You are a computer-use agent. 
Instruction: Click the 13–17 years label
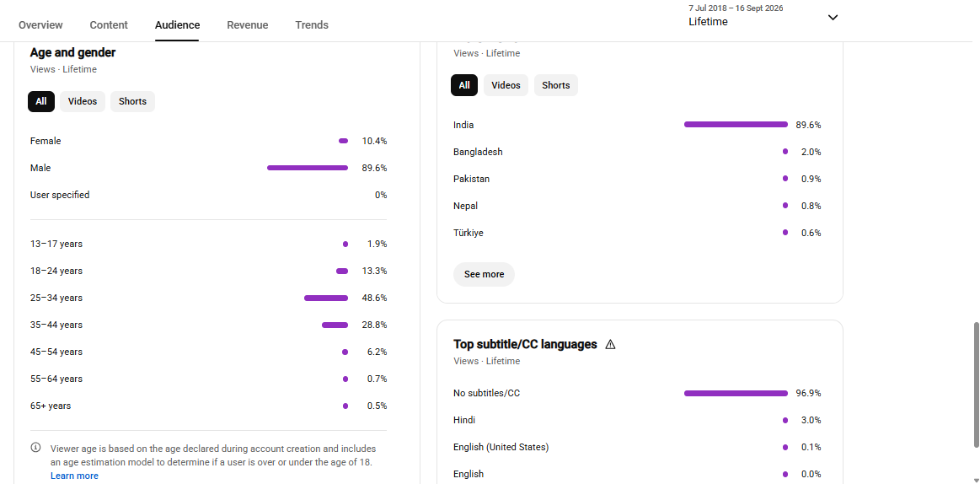[x=56, y=244]
